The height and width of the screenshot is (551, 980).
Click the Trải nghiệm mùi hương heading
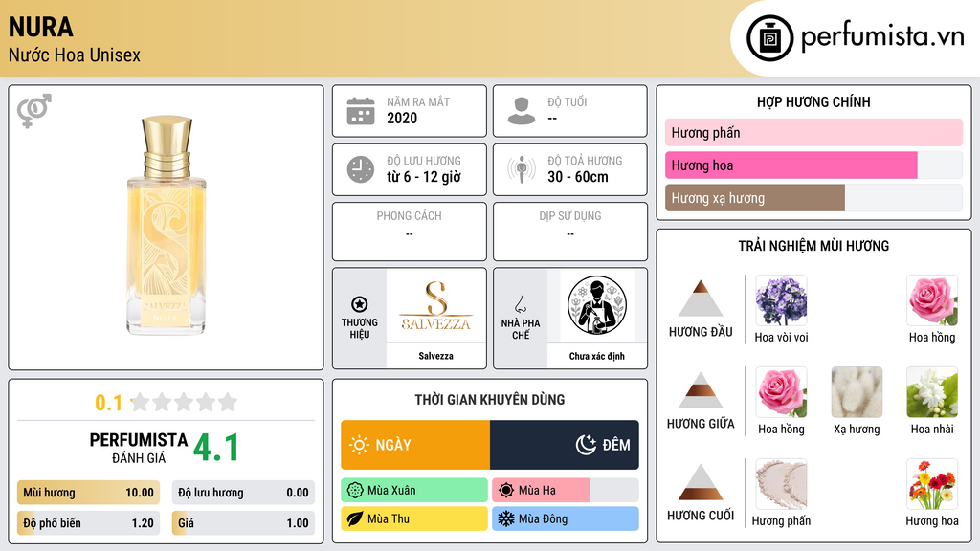(813, 246)
